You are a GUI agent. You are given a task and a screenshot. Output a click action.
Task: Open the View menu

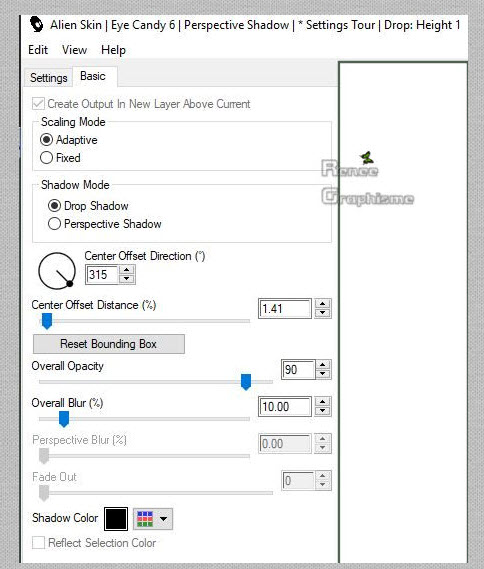click(74, 50)
